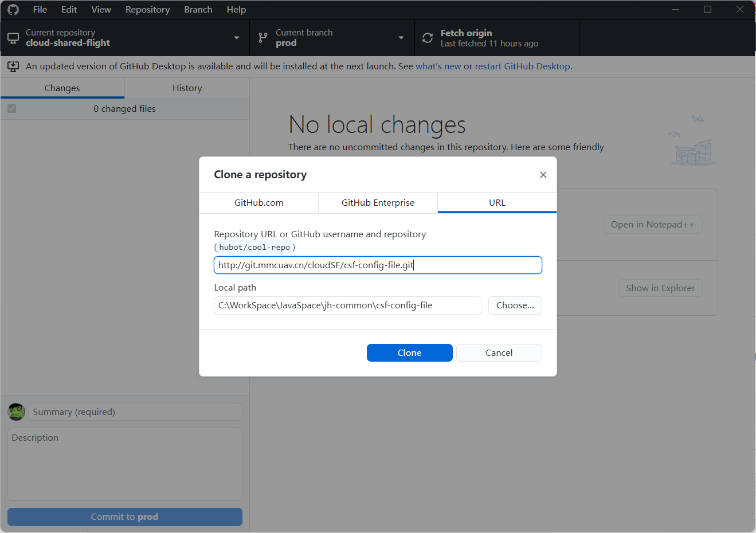Click the Choose button for local path
Image resolution: width=756 pixels, height=533 pixels.
515,305
